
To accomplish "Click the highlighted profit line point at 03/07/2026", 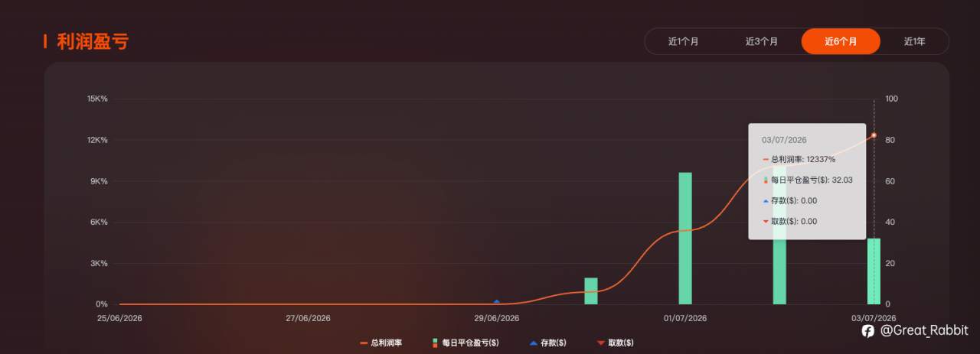I will pos(874,135).
